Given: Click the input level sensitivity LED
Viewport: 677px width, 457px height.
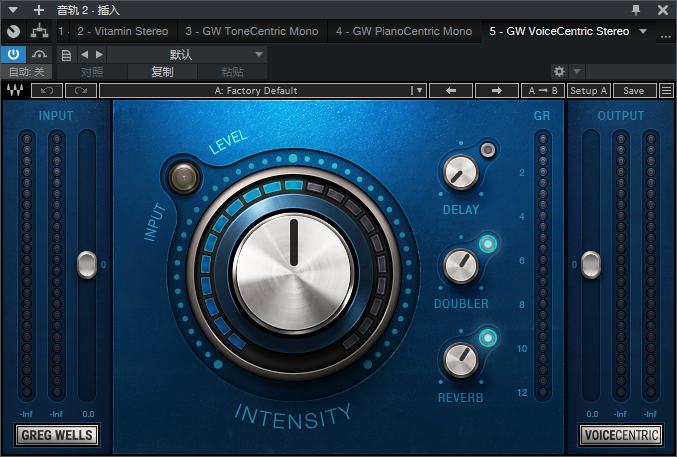Looking at the screenshot, I should [184, 178].
